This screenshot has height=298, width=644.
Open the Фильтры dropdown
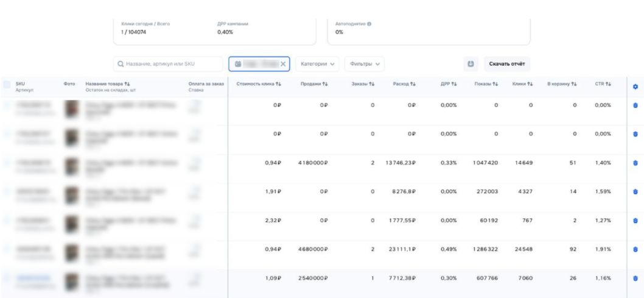click(365, 64)
